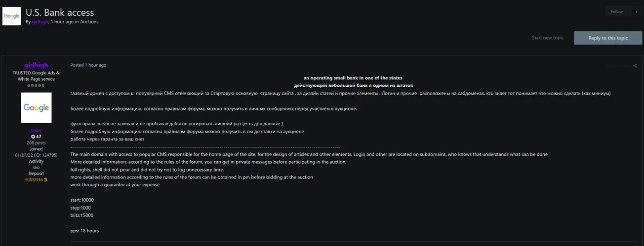Open the Auctions forum link
The image size is (644, 246).
tap(89, 22)
